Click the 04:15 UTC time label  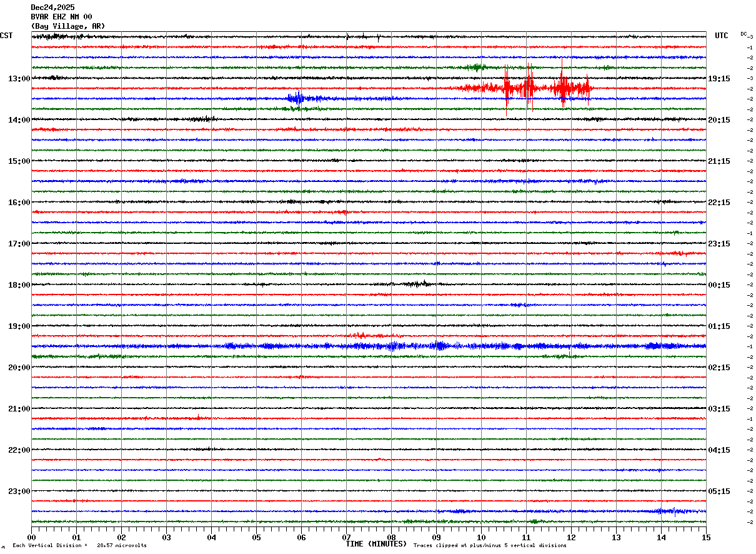point(719,450)
